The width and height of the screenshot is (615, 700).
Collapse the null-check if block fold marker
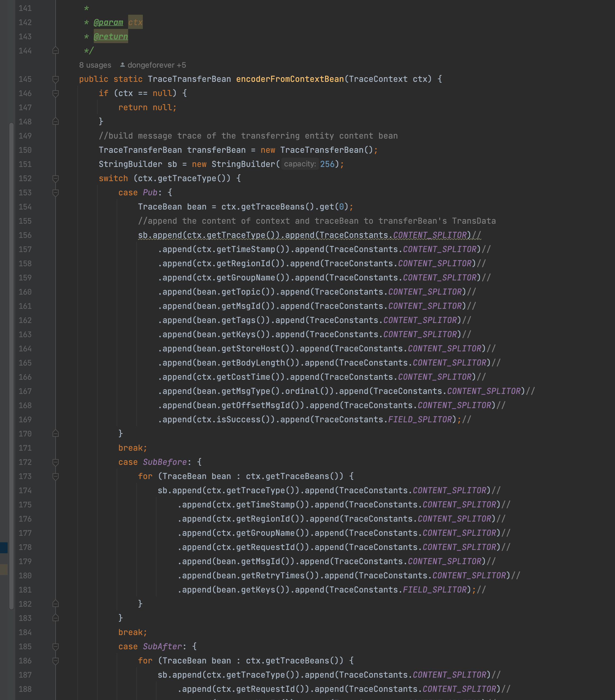click(x=55, y=93)
